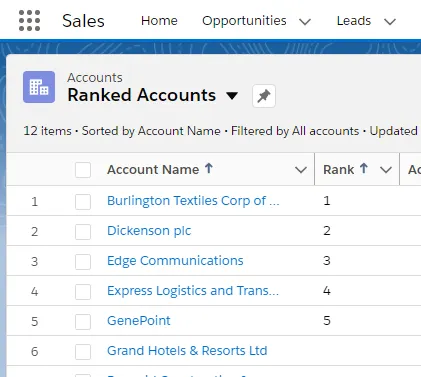
Task: Check the Express Logistics row checkbox
Action: 83,292
